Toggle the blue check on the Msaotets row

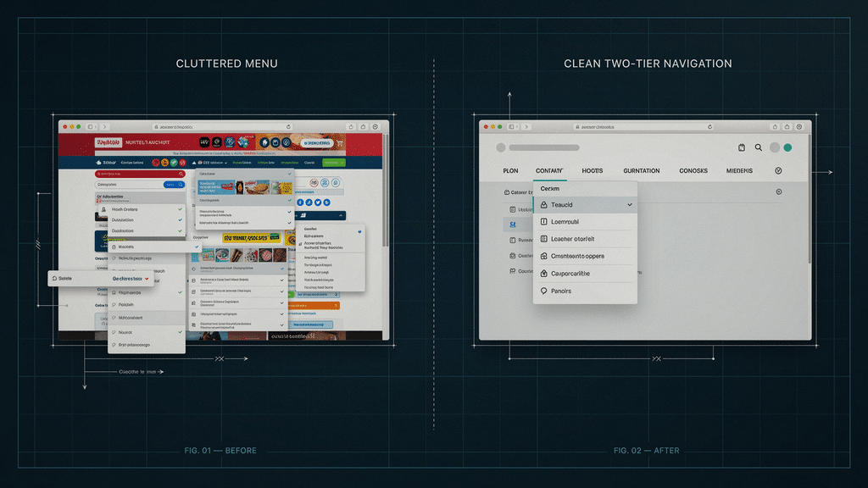(x=197, y=247)
